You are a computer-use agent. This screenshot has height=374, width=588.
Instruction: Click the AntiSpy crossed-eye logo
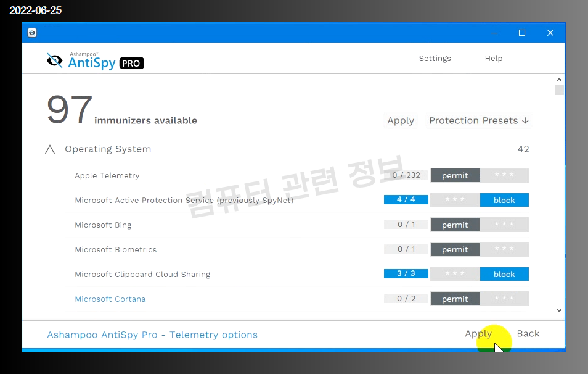tap(55, 61)
